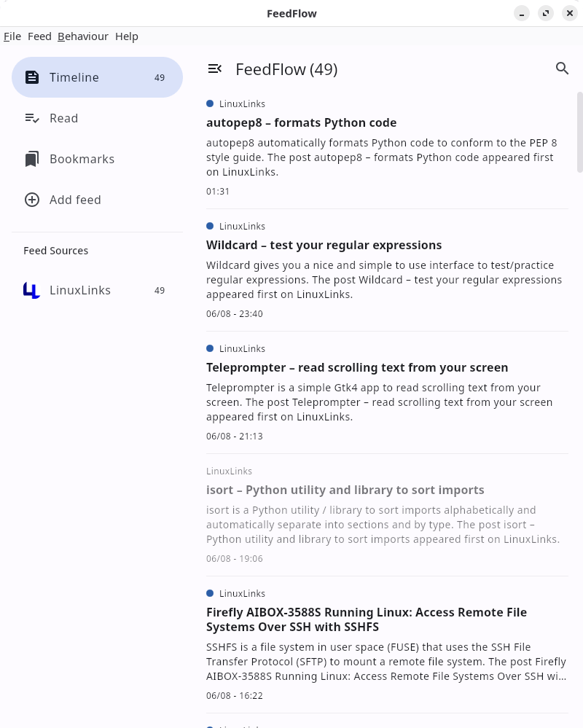
Task: Open search with the magnifier icon
Action: coord(562,69)
